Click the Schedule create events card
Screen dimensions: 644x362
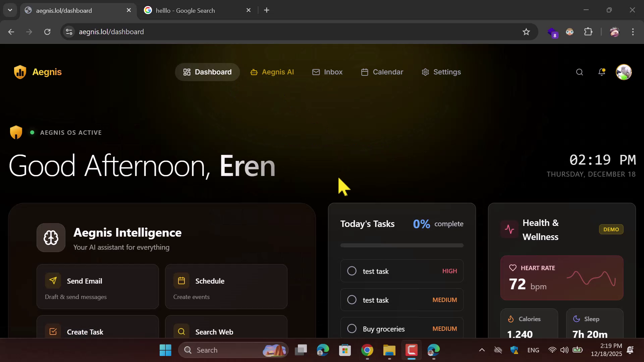(226, 287)
